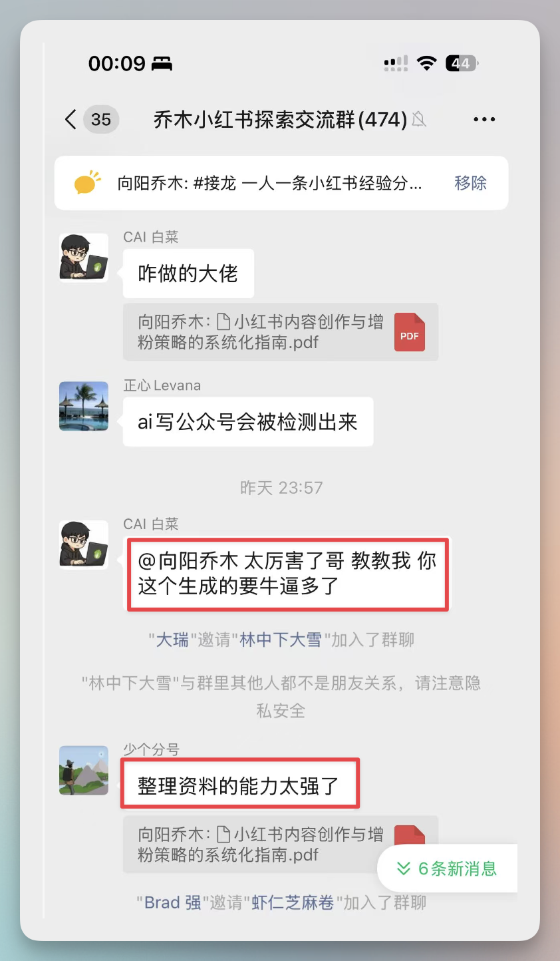Open 少个分号's mountain avatar

click(84, 771)
